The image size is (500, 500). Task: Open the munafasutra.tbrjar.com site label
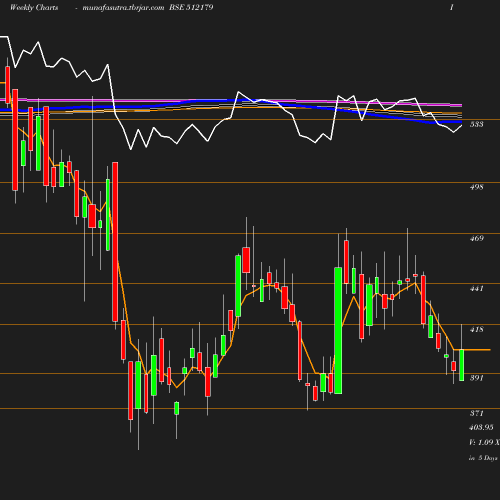coord(123,8)
